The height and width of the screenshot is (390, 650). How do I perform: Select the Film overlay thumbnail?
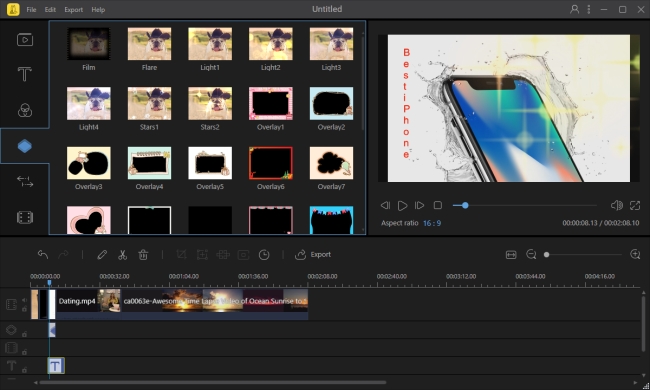[x=89, y=44]
